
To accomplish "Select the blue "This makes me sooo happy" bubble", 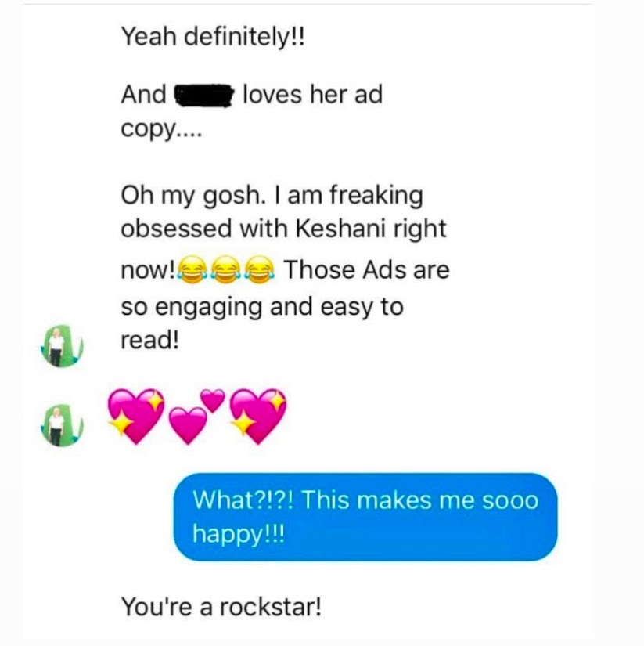I will pos(365,517).
